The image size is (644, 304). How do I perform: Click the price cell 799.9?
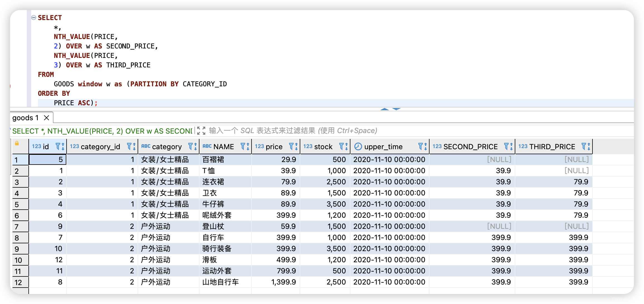[x=276, y=271]
